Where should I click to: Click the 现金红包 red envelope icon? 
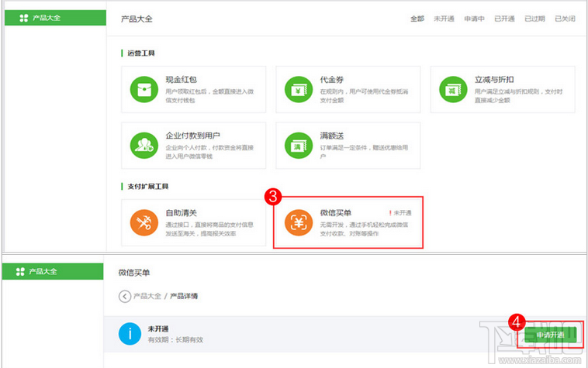click(x=144, y=89)
